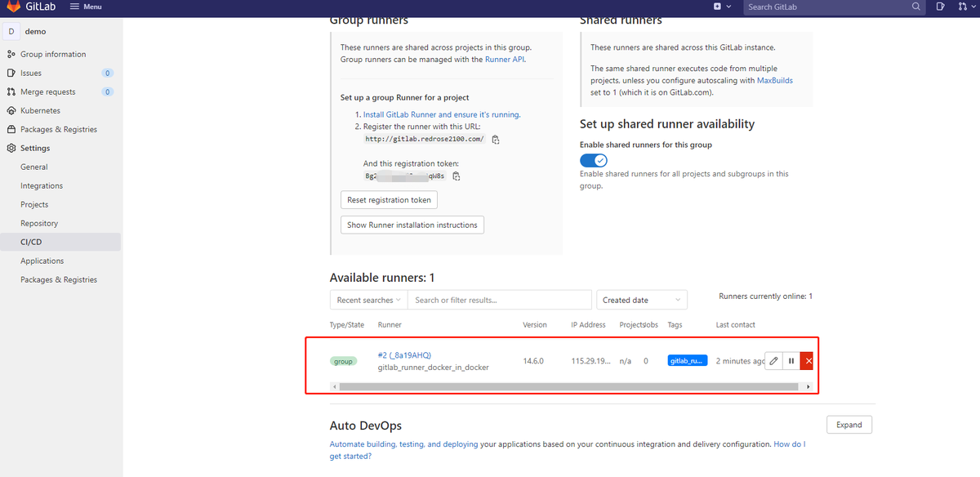Open the top bar Menu

pos(86,7)
